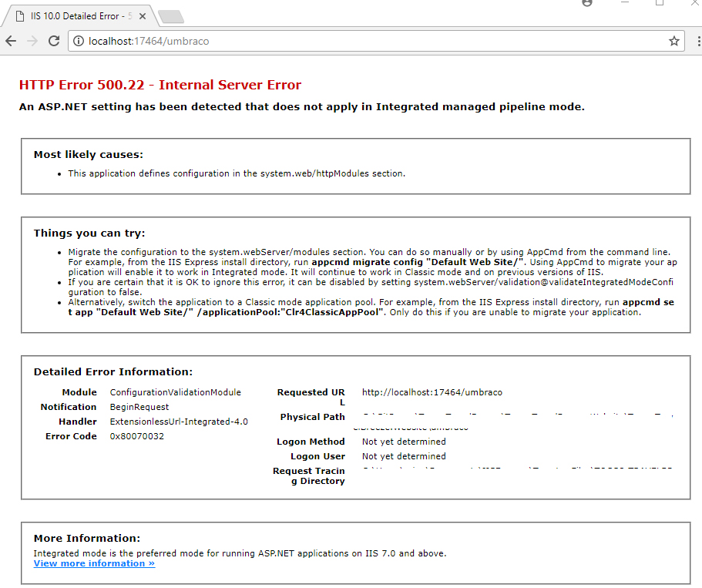Click the HTTP Error 500.22 heading

[160, 86]
